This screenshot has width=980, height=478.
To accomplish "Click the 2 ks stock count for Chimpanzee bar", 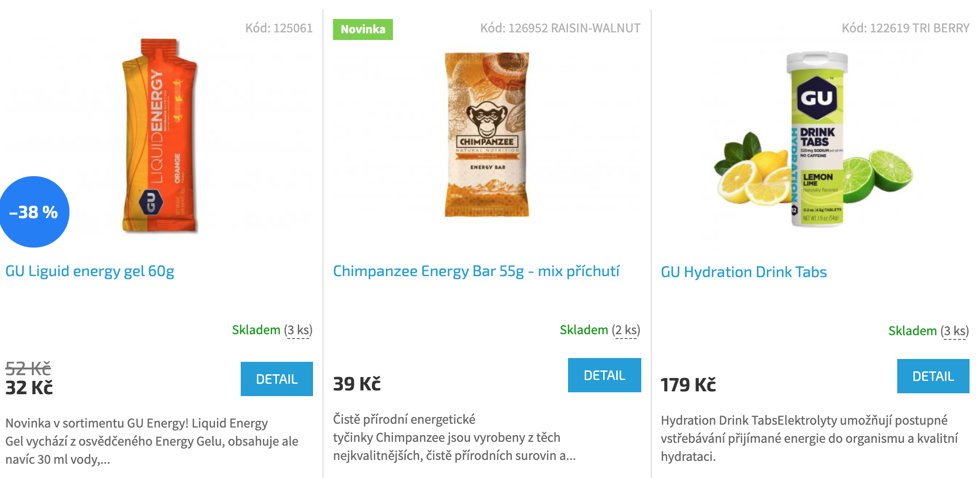I will pyautogui.click(x=627, y=330).
